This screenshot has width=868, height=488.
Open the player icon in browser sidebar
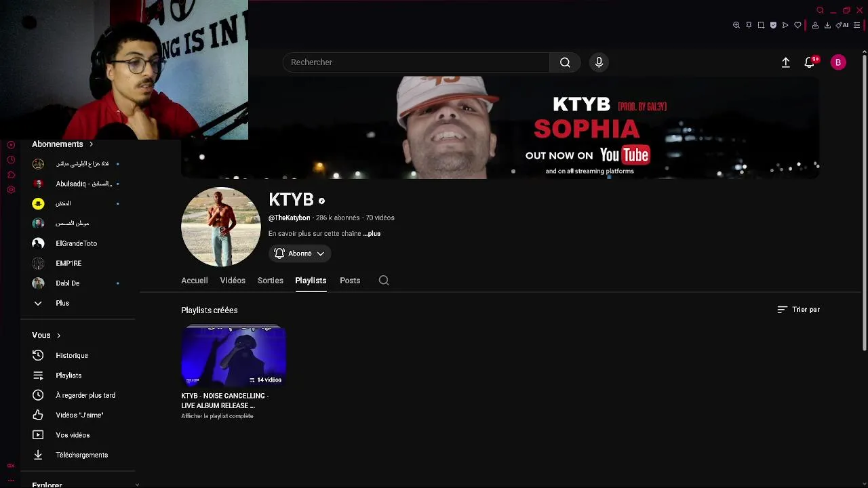11,145
